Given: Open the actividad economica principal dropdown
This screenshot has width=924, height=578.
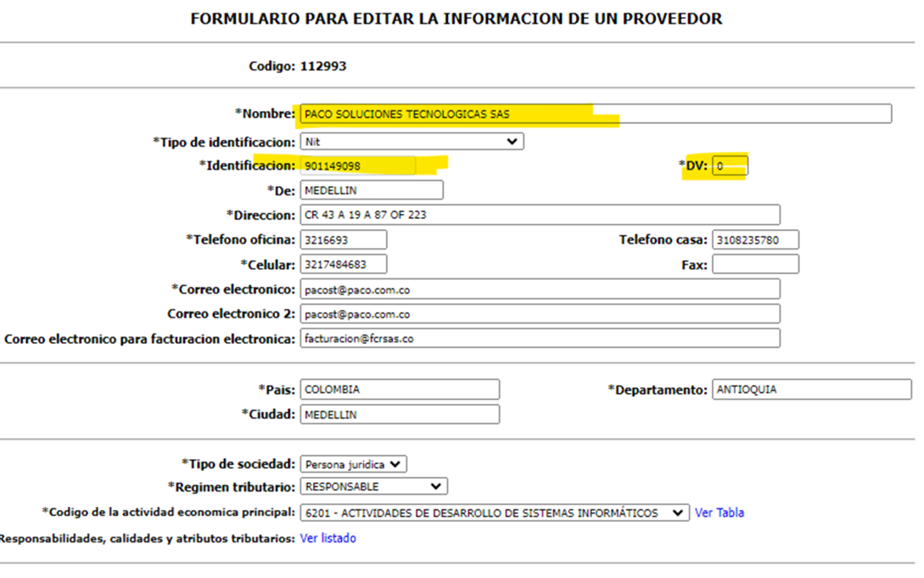Looking at the screenshot, I should click(x=495, y=513).
